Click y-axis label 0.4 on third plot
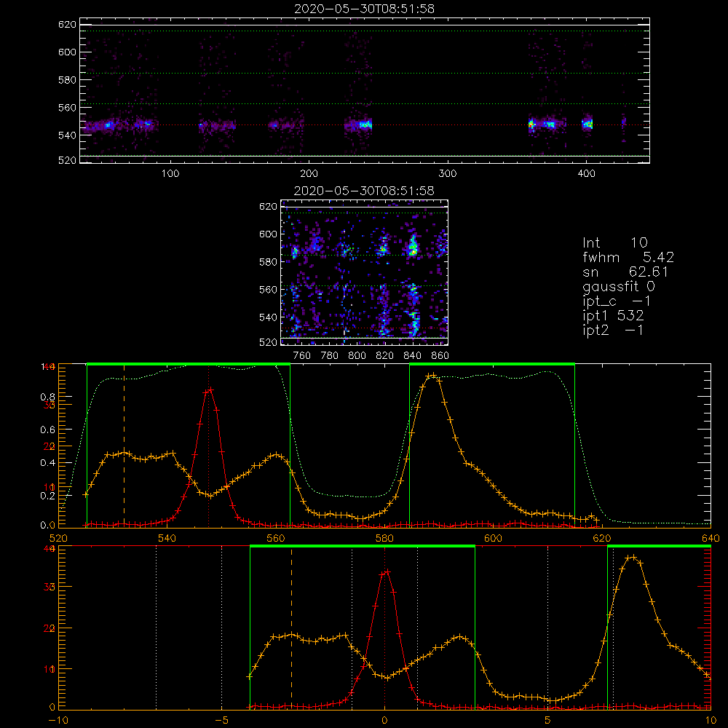This screenshot has height=728, width=728. (x=48, y=463)
